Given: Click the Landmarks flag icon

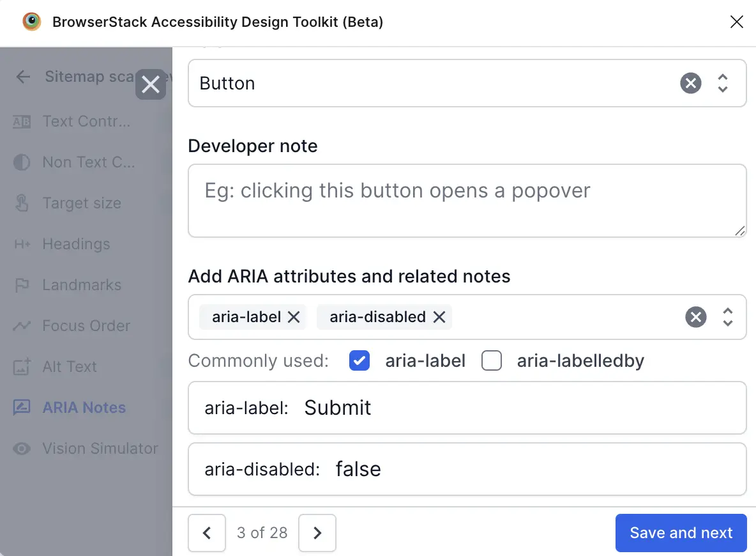Looking at the screenshot, I should [22, 285].
